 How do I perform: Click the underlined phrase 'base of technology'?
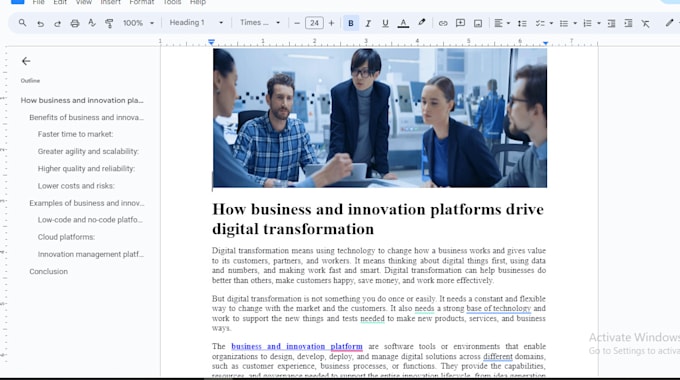(x=499, y=308)
